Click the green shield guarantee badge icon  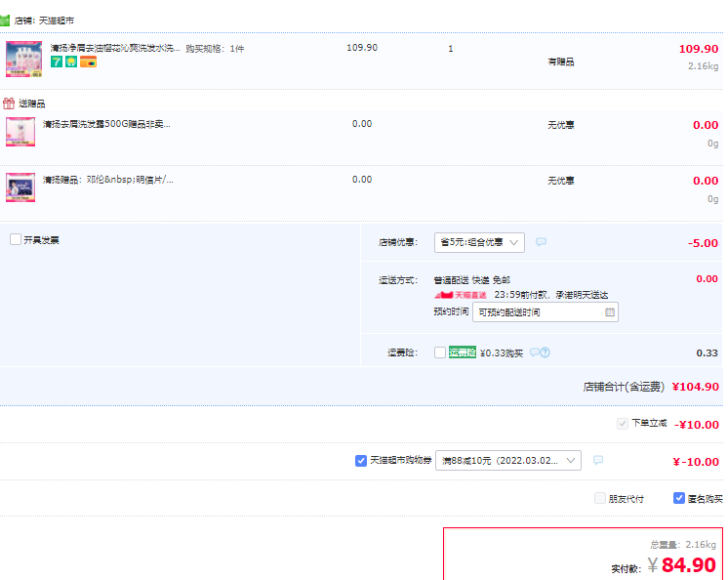(x=71, y=62)
